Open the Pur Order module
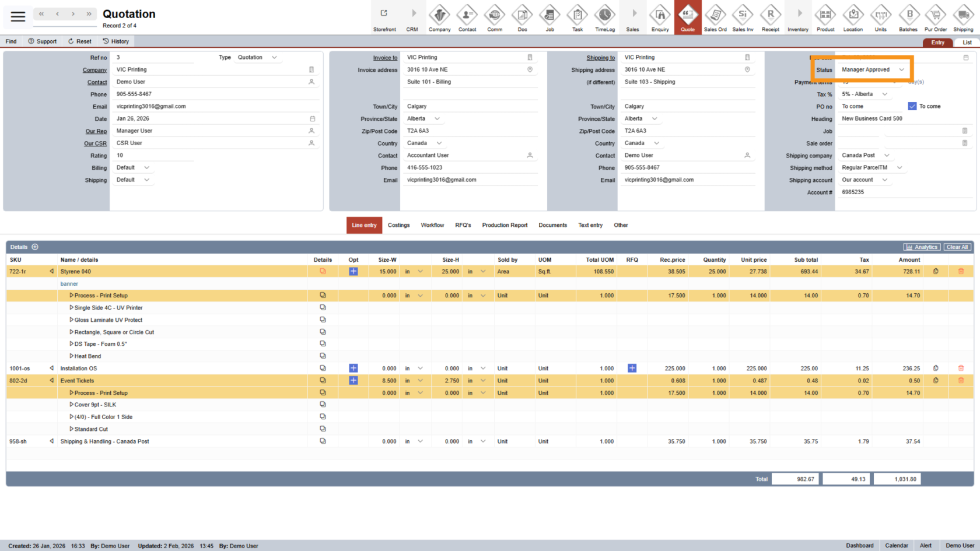This screenshot has width=980, height=551. (x=936, y=17)
